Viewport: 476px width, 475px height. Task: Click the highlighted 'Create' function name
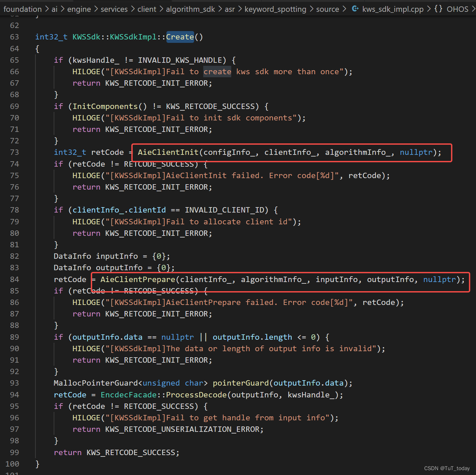(x=180, y=37)
